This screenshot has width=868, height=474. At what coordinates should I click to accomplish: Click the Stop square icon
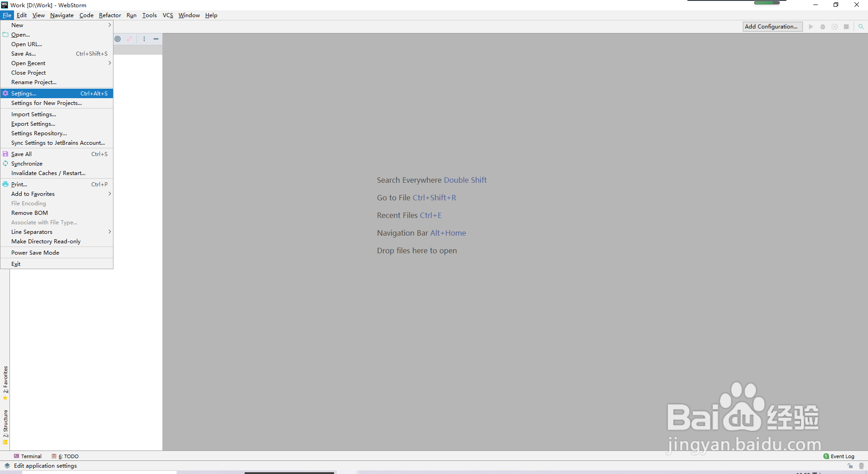pos(846,27)
